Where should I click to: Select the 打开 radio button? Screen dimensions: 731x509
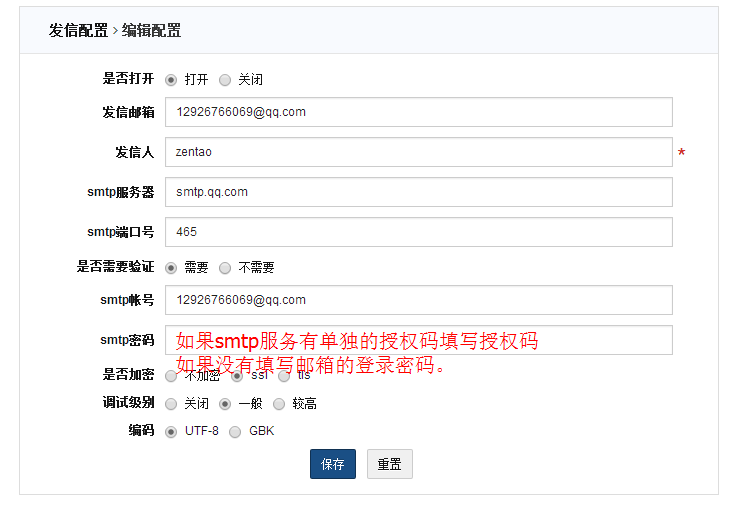click(x=171, y=80)
